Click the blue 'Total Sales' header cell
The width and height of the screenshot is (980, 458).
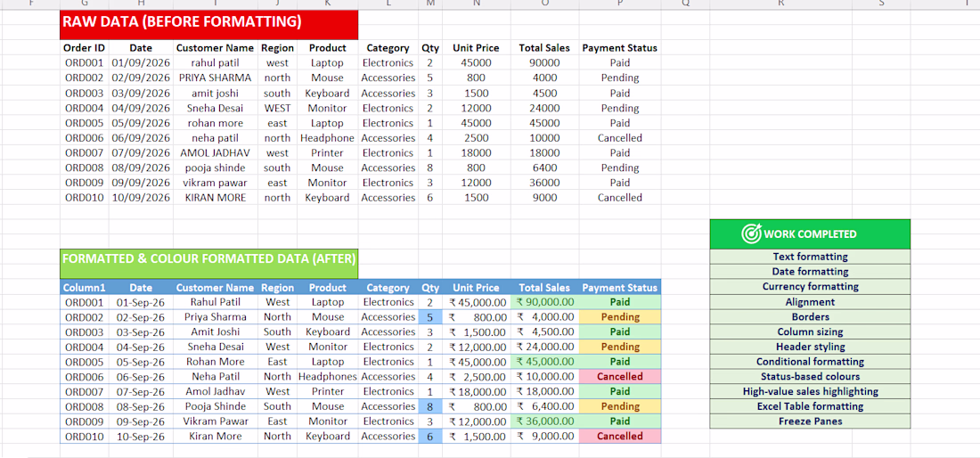544,288
